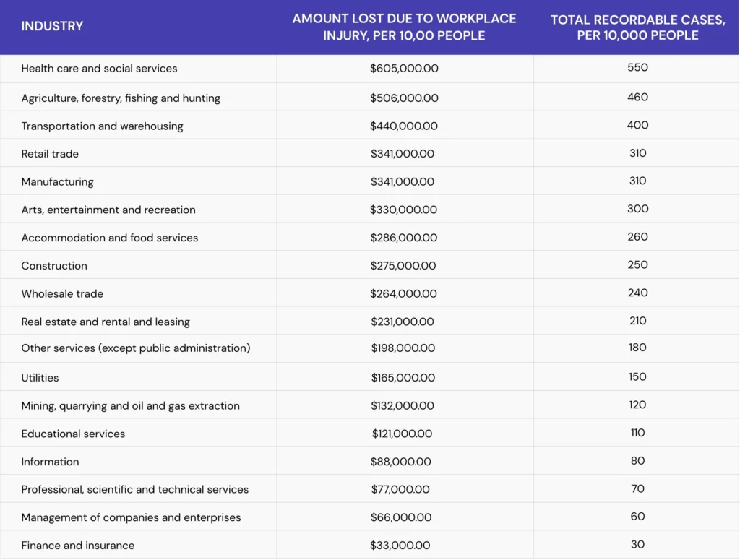Select 'Arts, entertainment and recreation' cell

(108, 210)
